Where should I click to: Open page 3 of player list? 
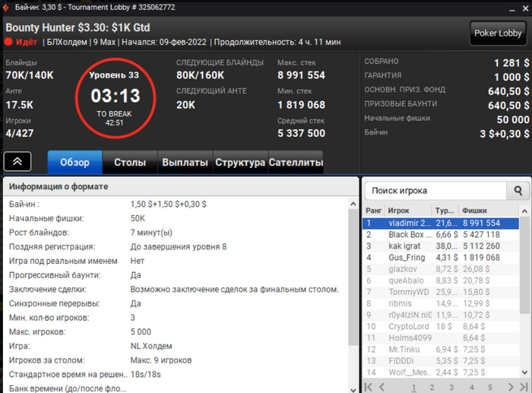451,387
